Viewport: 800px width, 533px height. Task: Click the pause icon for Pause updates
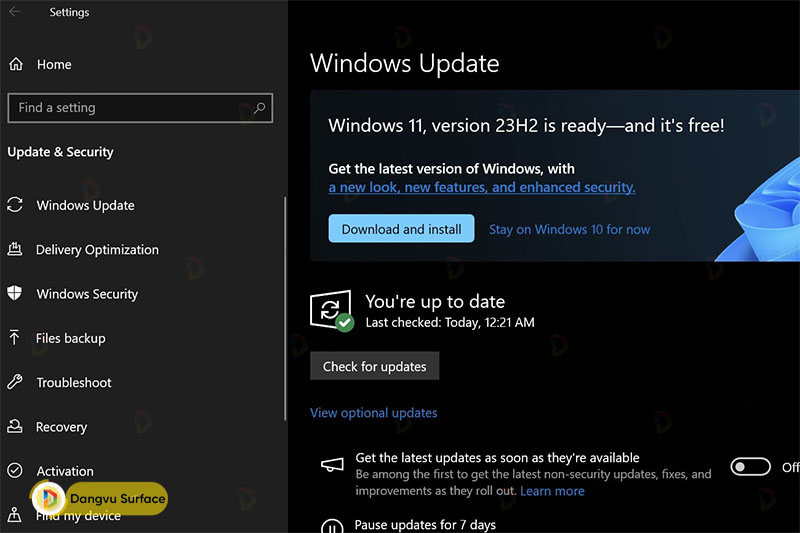(332, 526)
